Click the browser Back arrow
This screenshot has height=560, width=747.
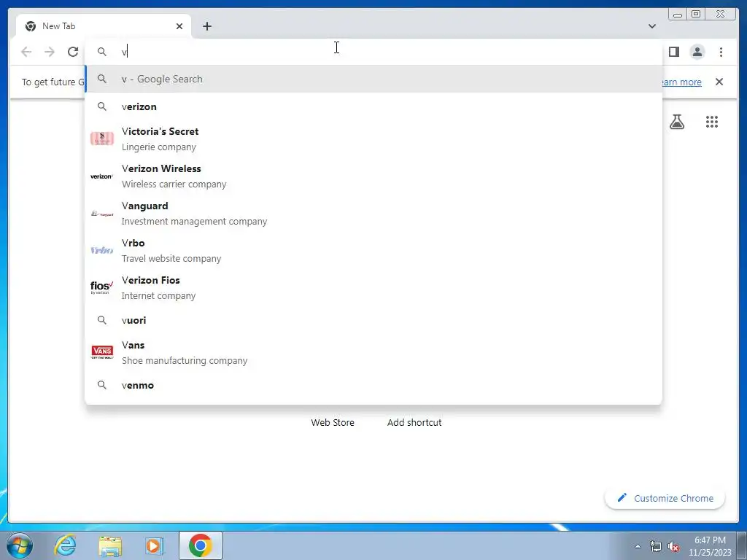click(x=26, y=52)
